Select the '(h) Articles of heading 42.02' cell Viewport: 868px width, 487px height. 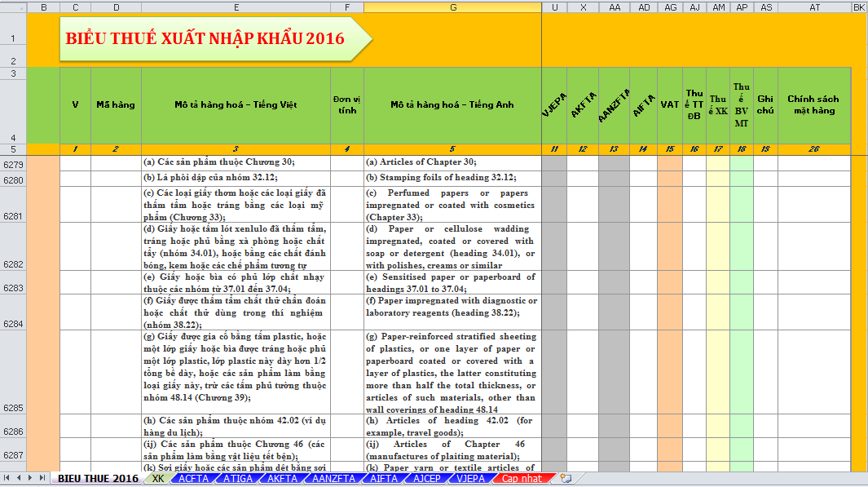coord(453,426)
